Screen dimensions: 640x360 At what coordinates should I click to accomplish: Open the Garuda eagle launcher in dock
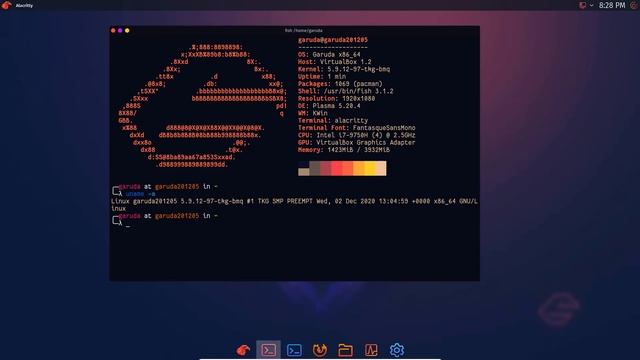pos(243,350)
